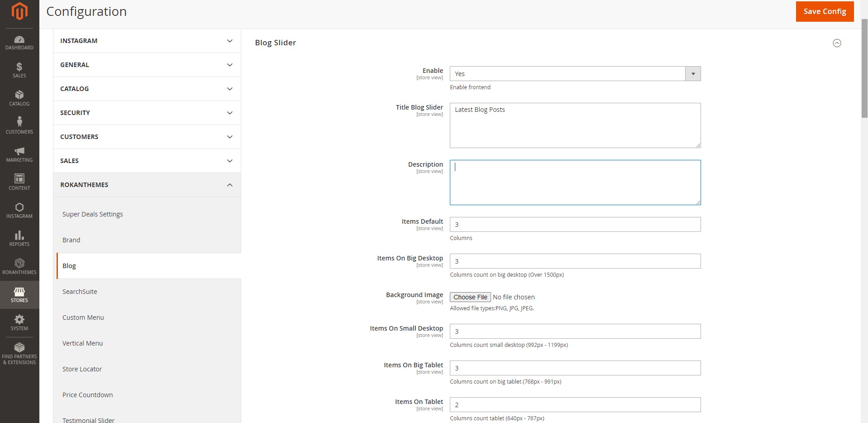Click the Items On Tablet input
This screenshot has width=868, height=423.
coord(575,405)
